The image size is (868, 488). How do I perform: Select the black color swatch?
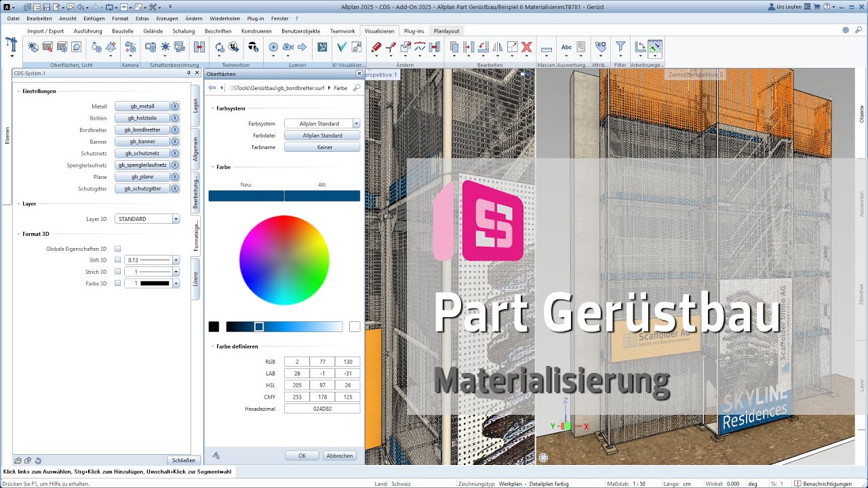214,327
